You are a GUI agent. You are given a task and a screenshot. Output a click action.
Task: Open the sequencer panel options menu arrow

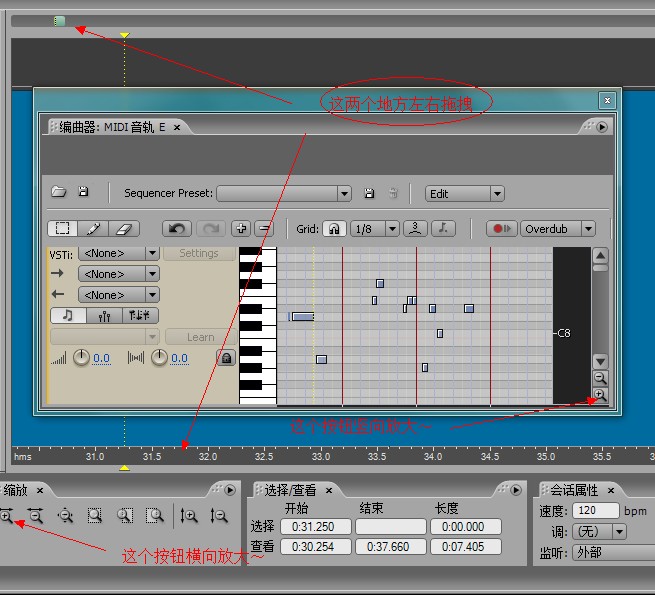point(602,127)
